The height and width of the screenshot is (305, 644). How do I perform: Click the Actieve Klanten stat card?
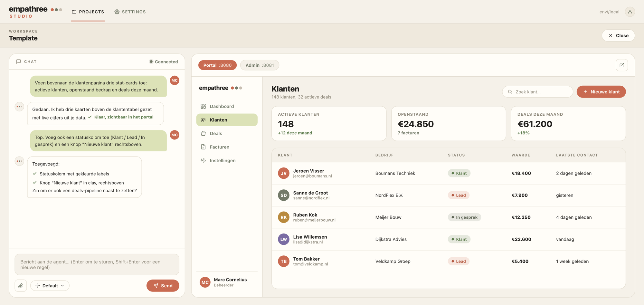tap(329, 124)
